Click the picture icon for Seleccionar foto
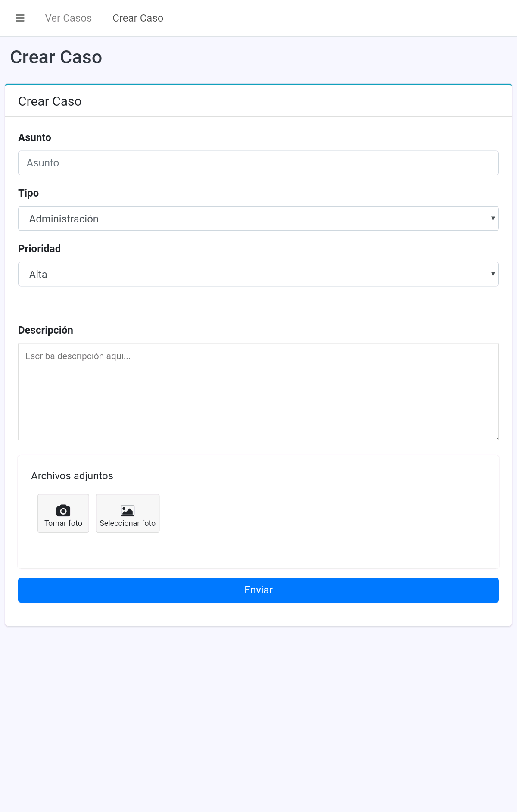Viewport: 517px width, 812px height. [x=128, y=511]
